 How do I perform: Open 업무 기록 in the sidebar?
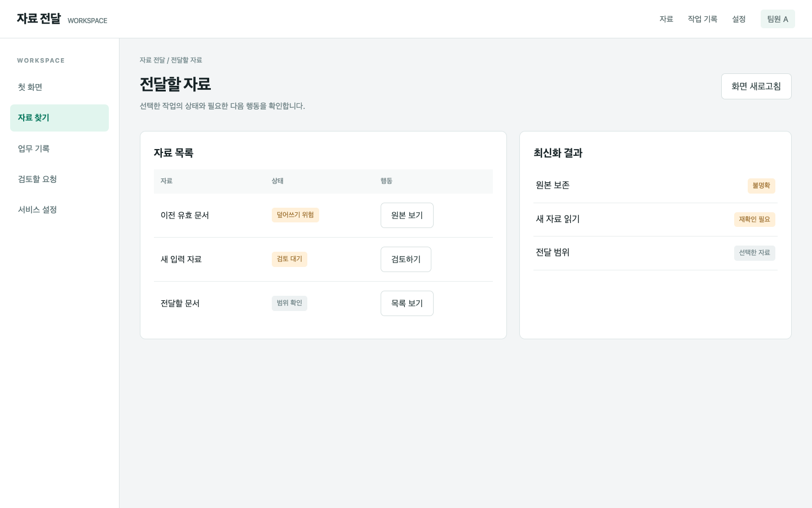(x=59, y=148)
